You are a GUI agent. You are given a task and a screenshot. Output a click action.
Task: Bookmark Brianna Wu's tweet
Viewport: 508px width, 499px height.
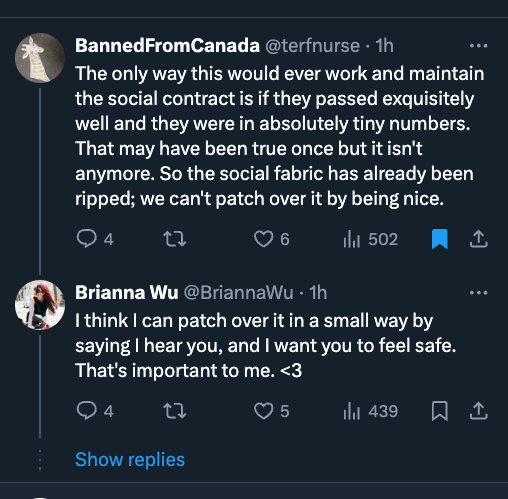pos(439,411)
